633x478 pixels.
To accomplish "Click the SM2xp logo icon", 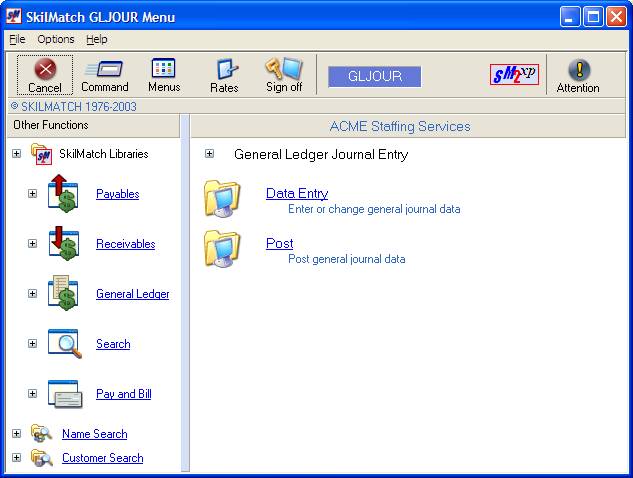I will pos(514,74).
